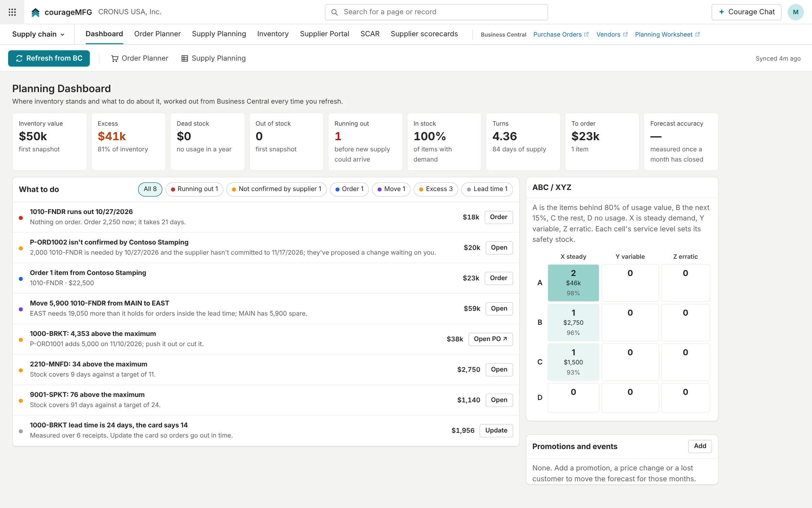Open Planning Worksheet external link
The image size is (812, 508).
pyautogui.click(x=667, y=35)
